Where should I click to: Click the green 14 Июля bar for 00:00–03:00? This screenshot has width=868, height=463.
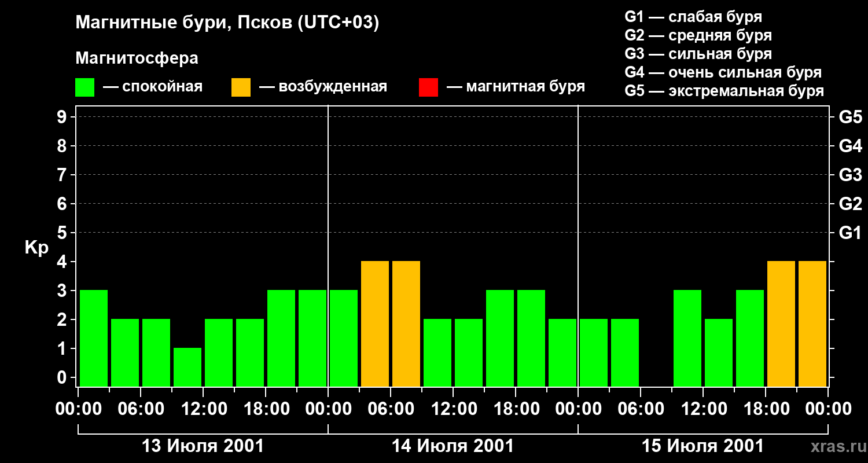344,338
